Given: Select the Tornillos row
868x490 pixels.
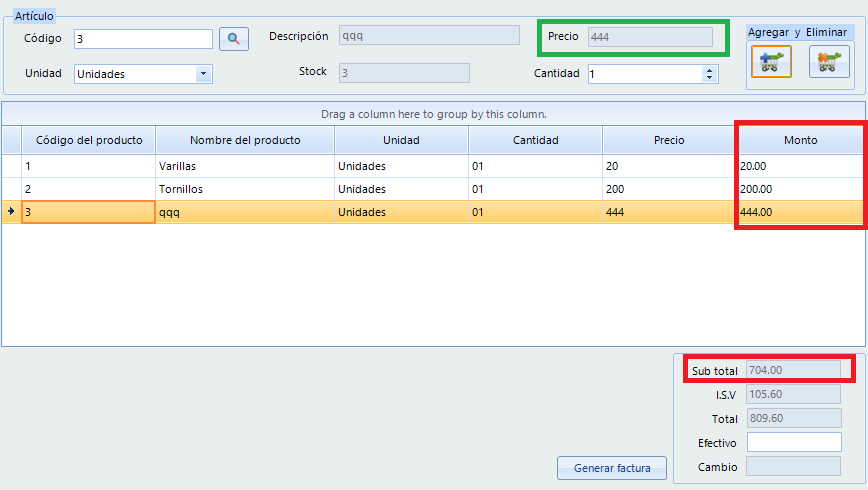Looking at the screenshot, I should (x=433, y=189).
